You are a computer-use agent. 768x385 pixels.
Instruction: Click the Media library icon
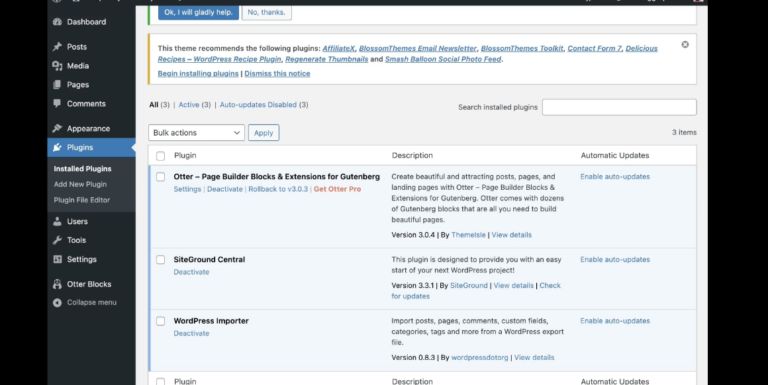point(57,66)
